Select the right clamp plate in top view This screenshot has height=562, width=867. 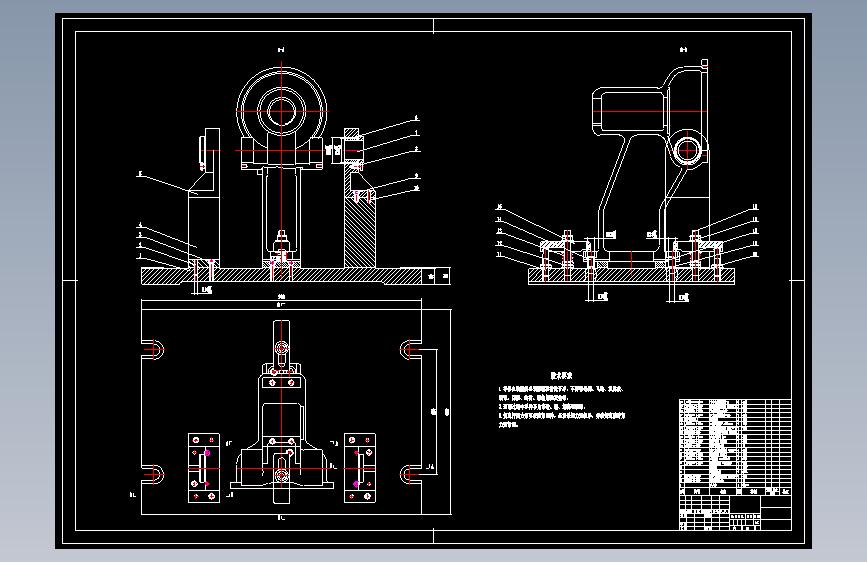pos(360,468)
